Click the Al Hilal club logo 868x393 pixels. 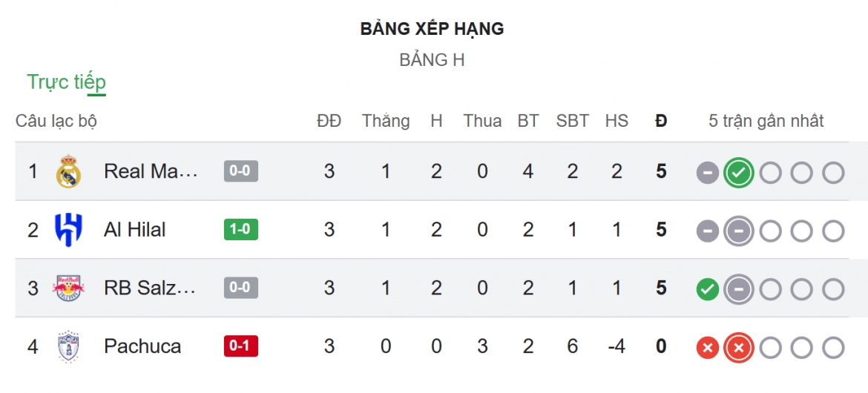click(x=69, y=230)
